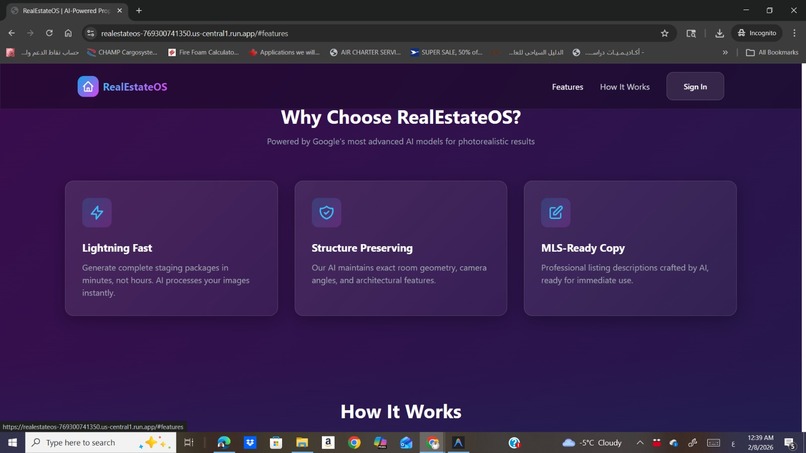Bookmark this page with the star icon
This screenshot has width=806, height=453.
tap(665, 33)
